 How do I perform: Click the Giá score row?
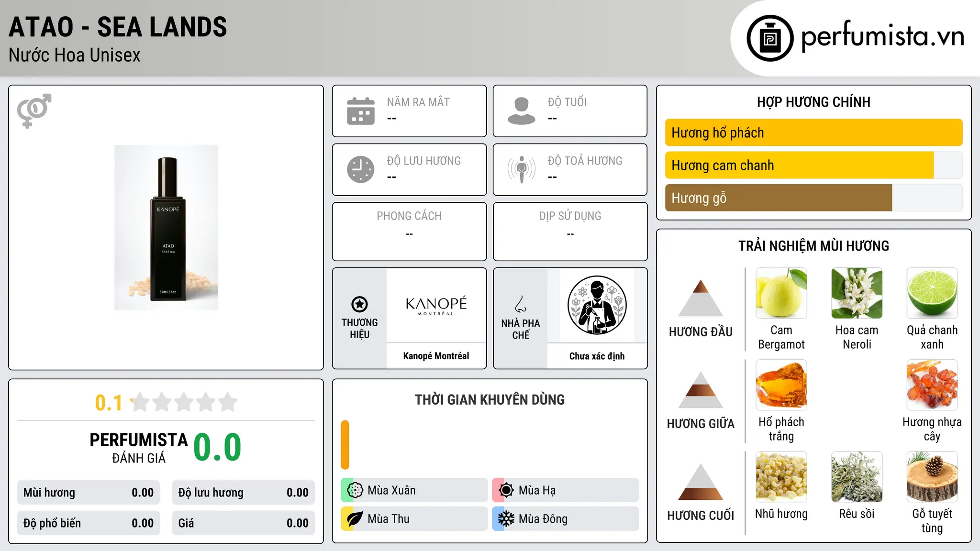point(244,523)
